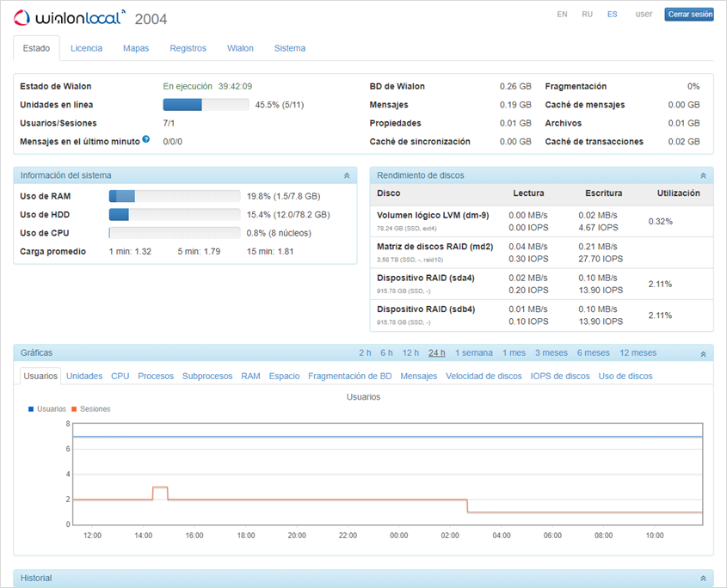The height and width of the screenshot is (588, 727).
Task: Go to the Mapas tab
Action: click(136, 48)
